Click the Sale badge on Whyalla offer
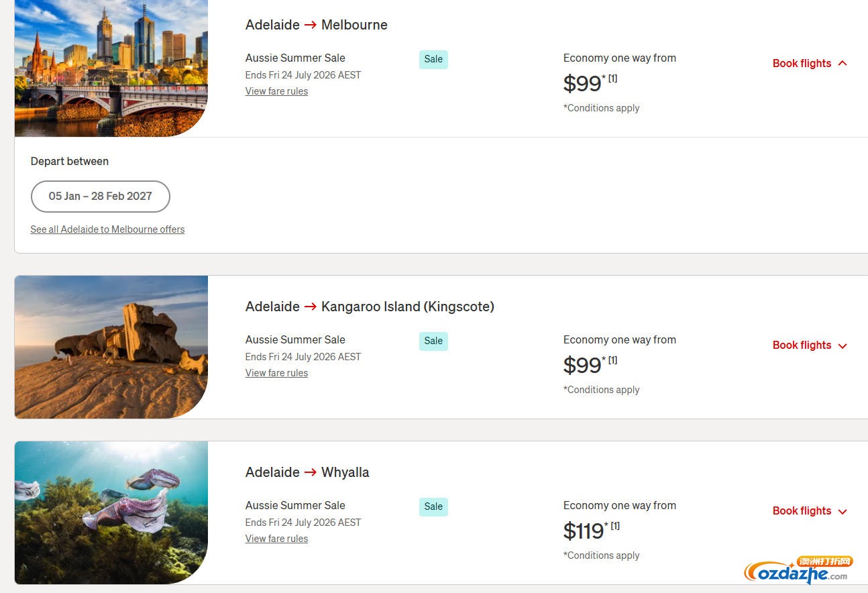This screenshot has width=868, height=593. (x=433, y=506)
